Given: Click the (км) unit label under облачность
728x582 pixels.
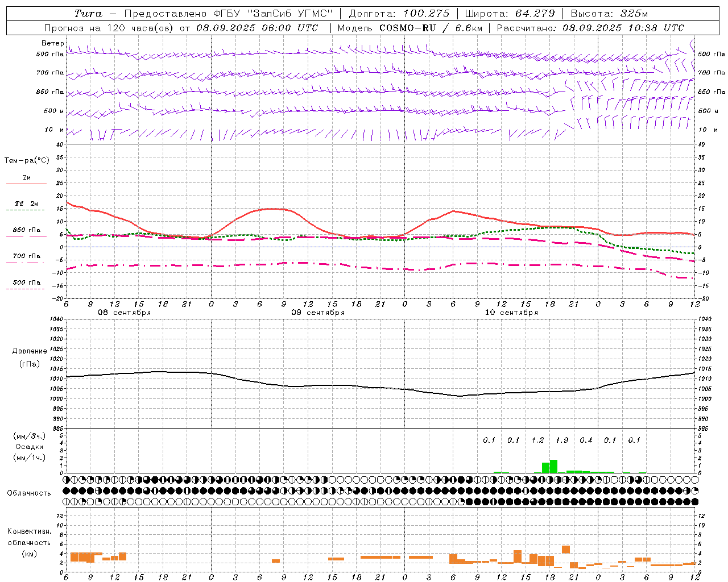Looking at the screenshot, I should 30,554.
